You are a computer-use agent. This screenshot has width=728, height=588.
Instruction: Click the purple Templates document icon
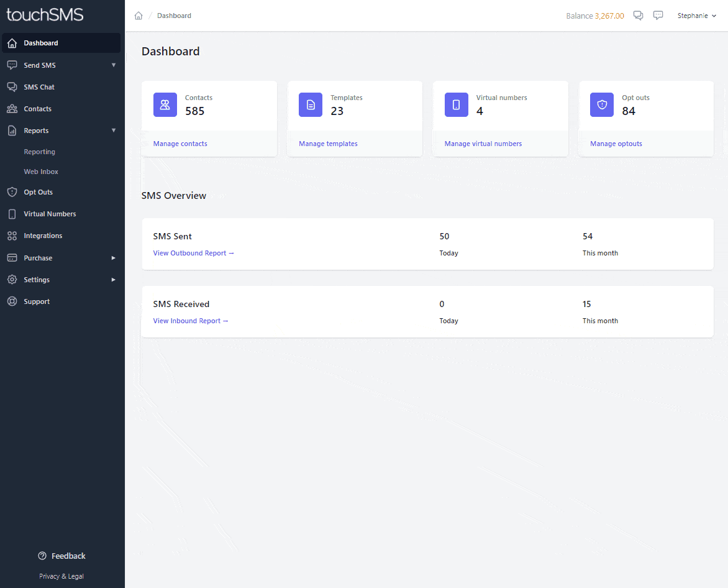tap(311, 104)
